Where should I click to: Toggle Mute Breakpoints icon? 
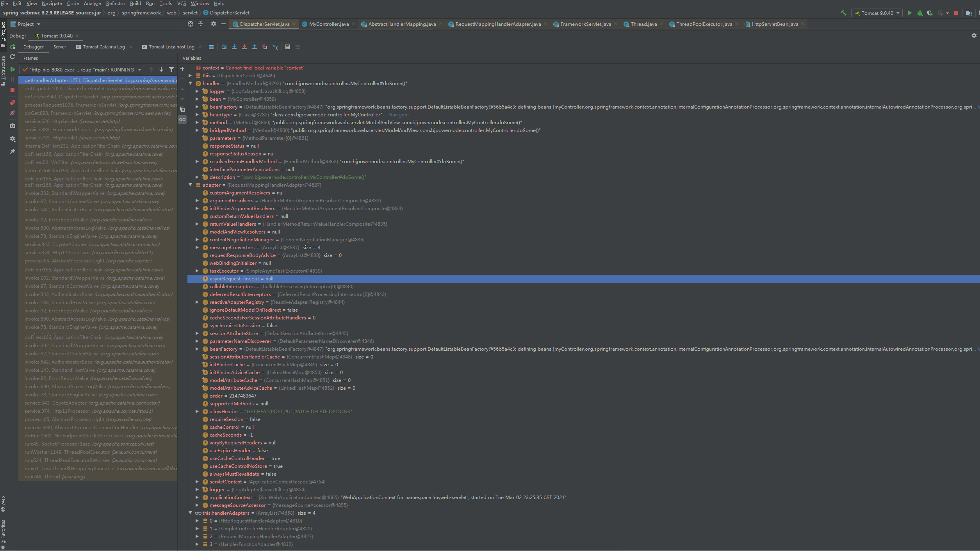coord(12,113)
